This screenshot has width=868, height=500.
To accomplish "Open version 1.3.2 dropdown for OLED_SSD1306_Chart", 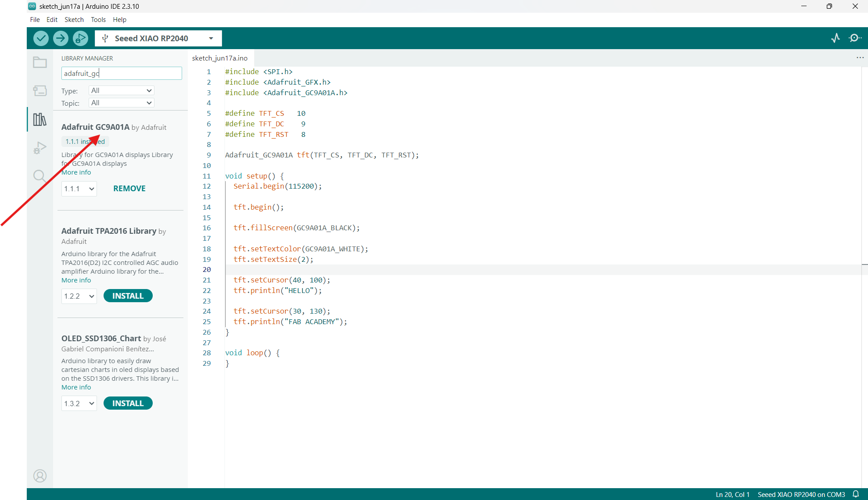I will coord(79,404).
